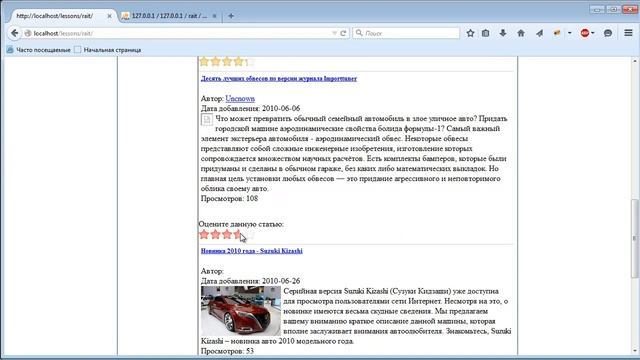Go back with the browser back arrow

pos(15,33)
